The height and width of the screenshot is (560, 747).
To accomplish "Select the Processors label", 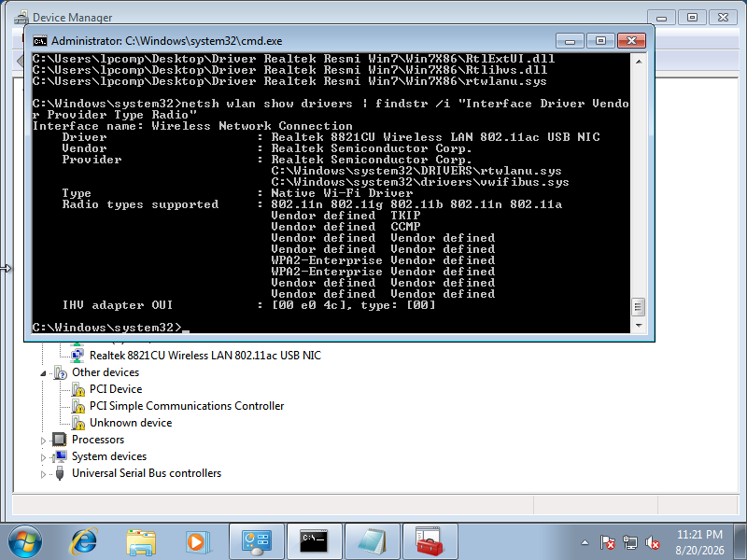I will pos(98,440).
